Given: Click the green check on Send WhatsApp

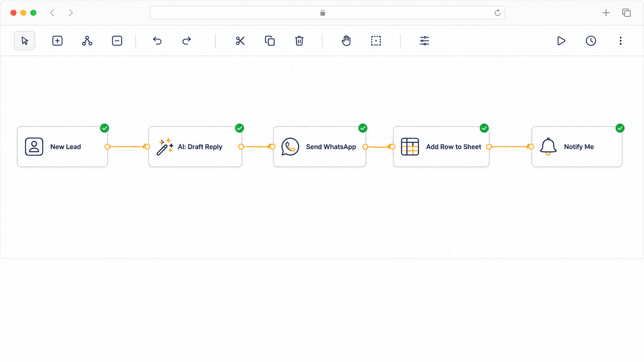Looking at the screenshot, I should [363, 128].
